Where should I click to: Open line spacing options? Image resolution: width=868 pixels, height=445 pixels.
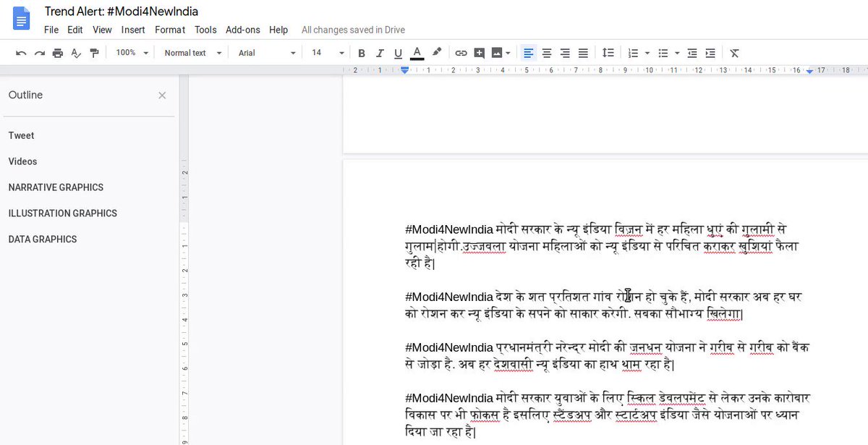608,53
